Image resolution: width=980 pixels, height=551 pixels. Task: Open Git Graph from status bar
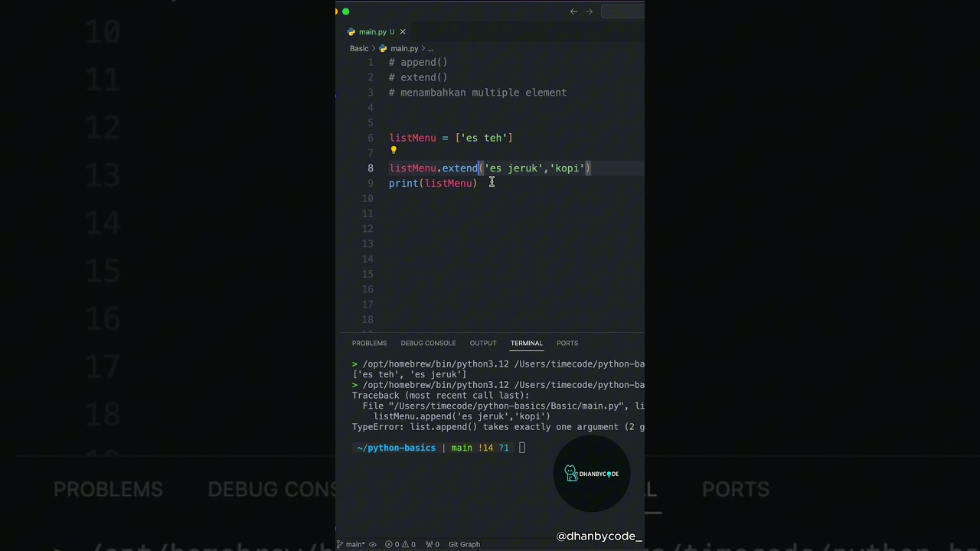pos(464,544)
